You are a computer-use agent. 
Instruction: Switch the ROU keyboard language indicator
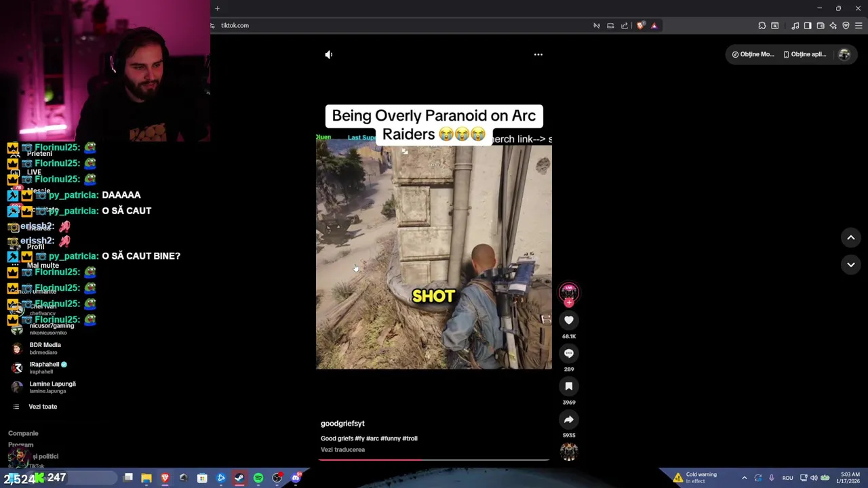tap(788, 478)
